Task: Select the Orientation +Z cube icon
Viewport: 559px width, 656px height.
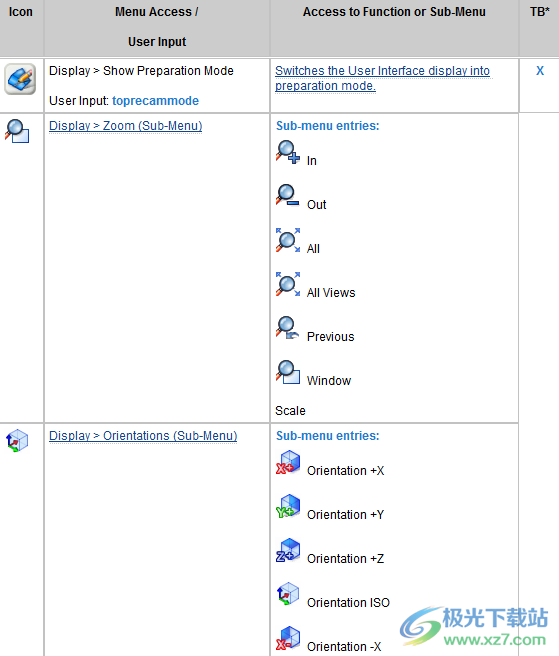Action: [x=288, y=550]
